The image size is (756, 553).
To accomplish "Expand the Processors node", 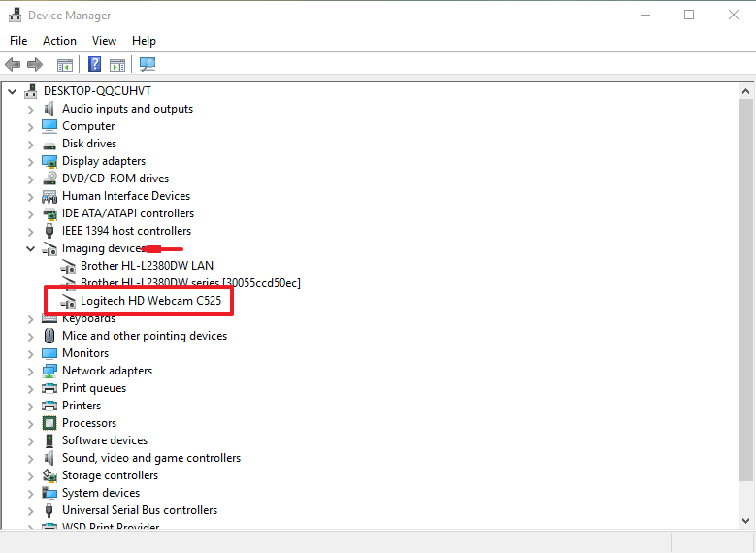I will [x=31, y=423].
